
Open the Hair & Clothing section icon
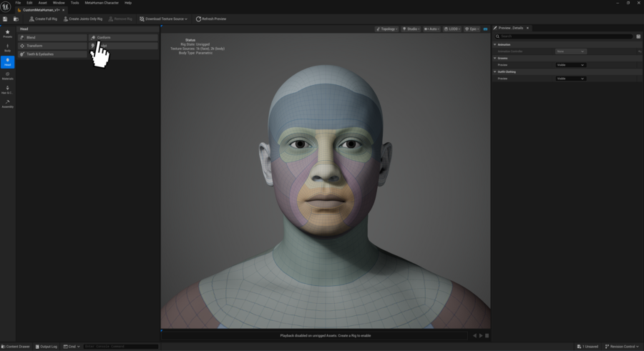click(x=7, y=90)
